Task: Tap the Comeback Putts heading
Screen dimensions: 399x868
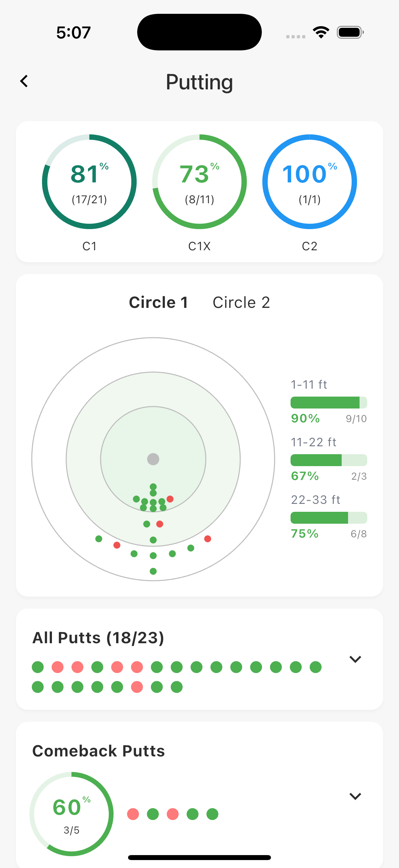Action: [x=98, y=751]
